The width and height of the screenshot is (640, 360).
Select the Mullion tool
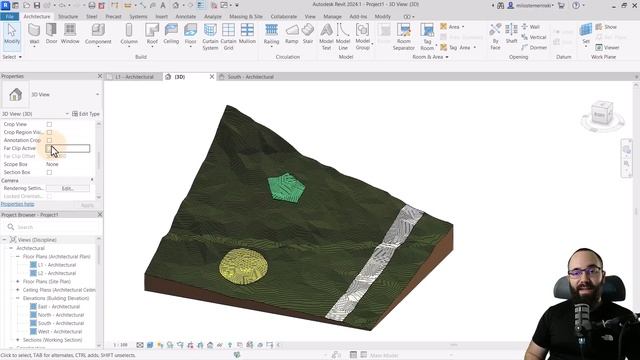tap(247, 33)
